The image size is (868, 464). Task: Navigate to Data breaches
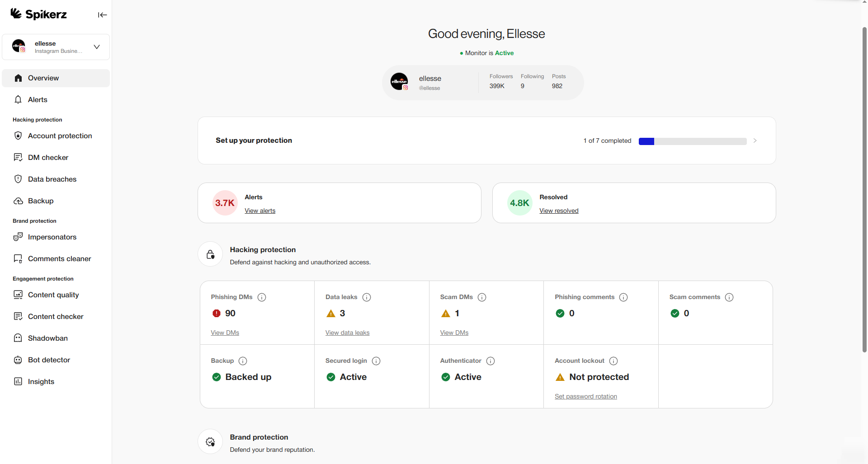(56, 179)
